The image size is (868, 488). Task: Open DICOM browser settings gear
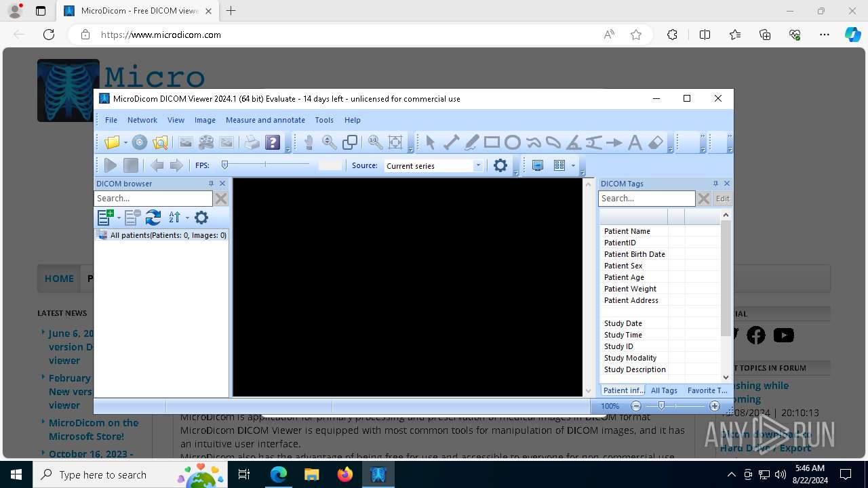(201, 218)
